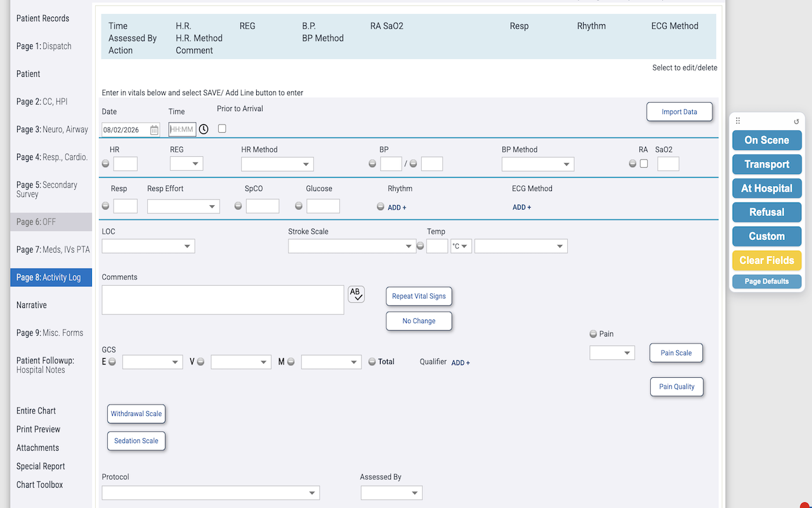Open Print Preview
812x508 pixels.
39,429
